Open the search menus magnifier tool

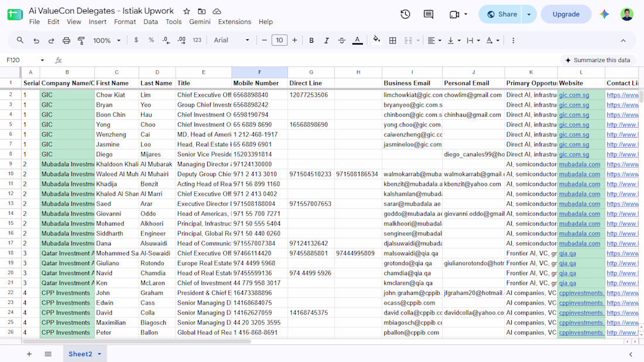[x=20, y=40]
